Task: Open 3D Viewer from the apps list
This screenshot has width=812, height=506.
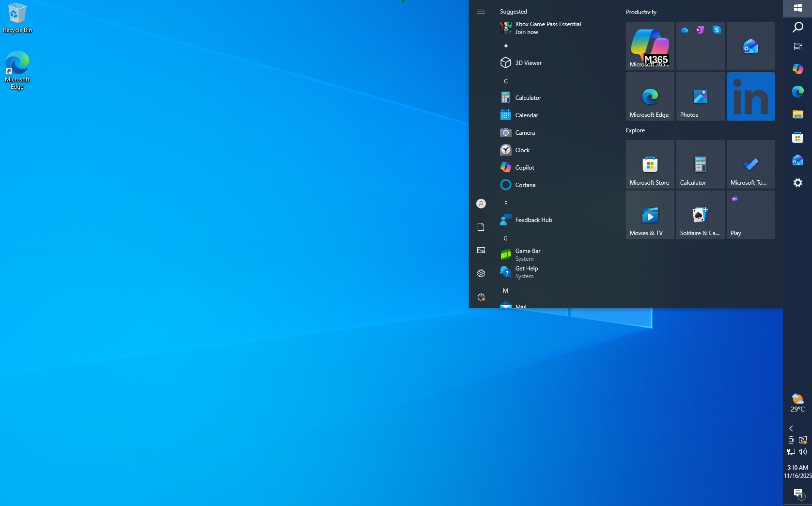Action: click(528, 63)
